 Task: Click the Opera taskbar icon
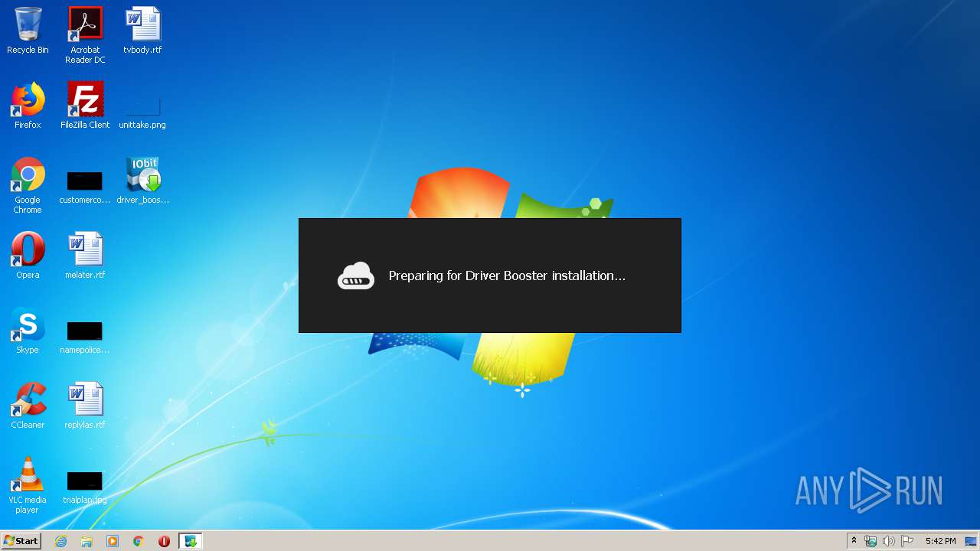164,541
